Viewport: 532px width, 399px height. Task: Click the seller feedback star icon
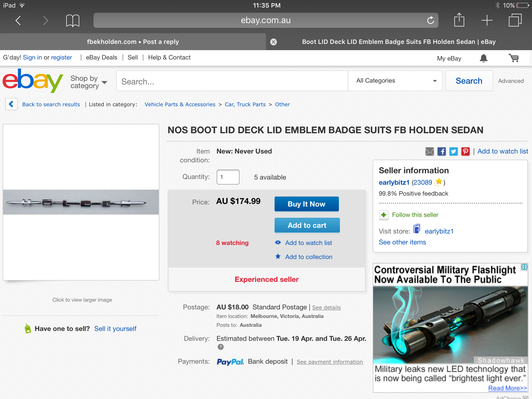point(438,182)
